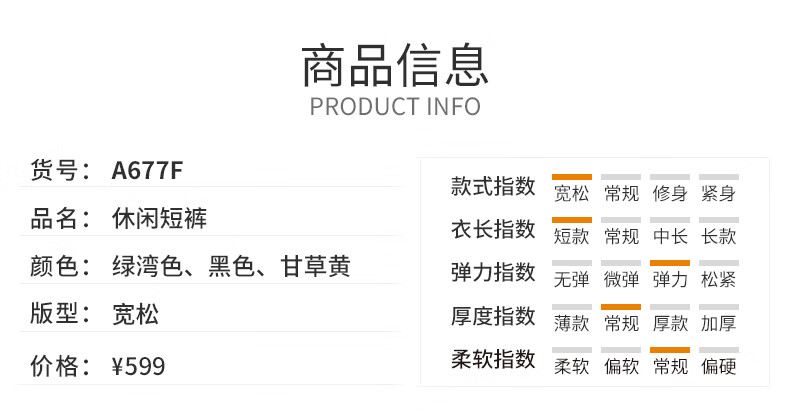Select the 宽松 option in 款式指数 row
This screenshot has width=790, height=410.
(571, 193)
